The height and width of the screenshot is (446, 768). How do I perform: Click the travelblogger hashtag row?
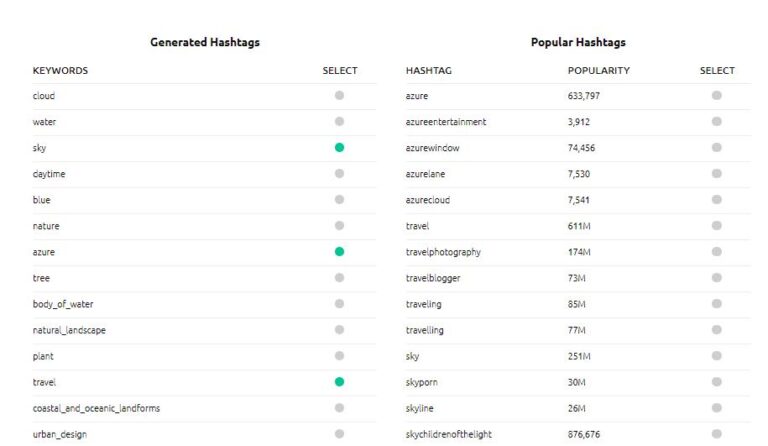click(433, 278)
